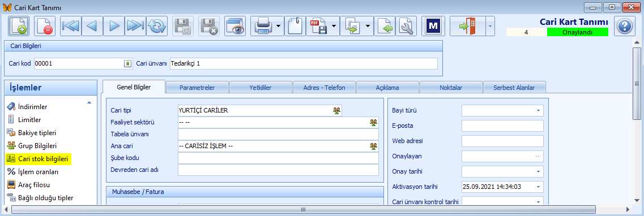Click the blue M icon

point(433,26)
